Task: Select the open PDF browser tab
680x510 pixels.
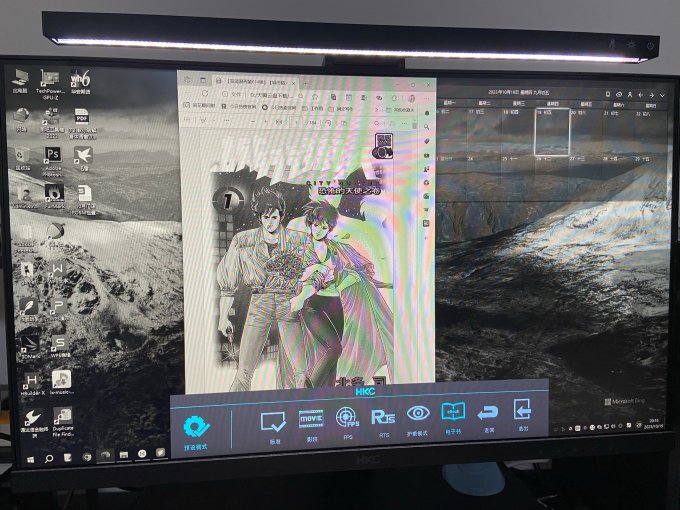Action: click(255, 82)
